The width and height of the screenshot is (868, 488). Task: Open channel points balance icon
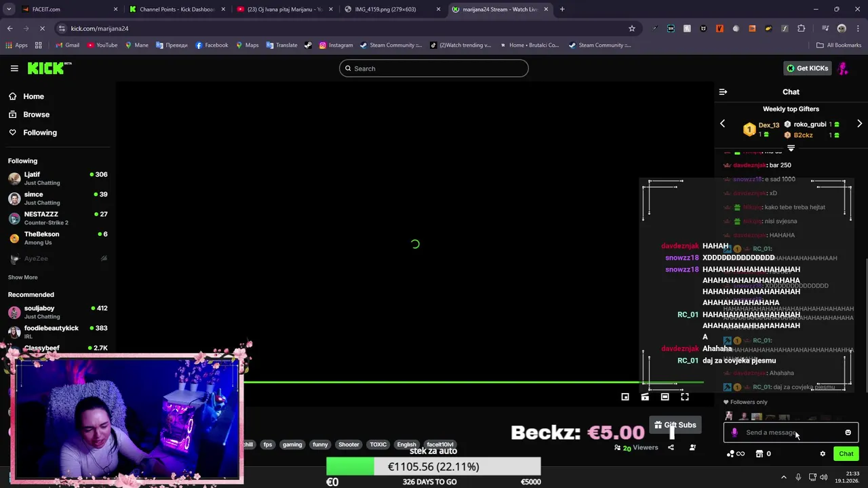point(735,453)
